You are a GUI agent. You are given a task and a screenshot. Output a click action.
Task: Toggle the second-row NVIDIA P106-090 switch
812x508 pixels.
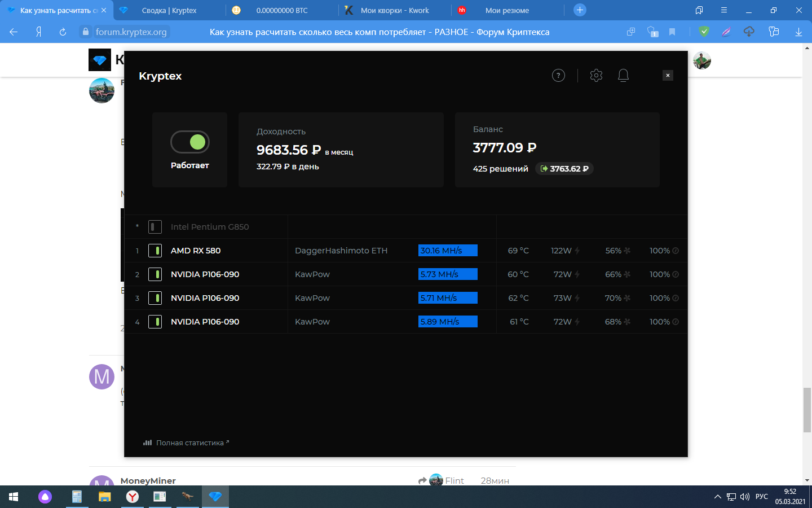(155, 274)
